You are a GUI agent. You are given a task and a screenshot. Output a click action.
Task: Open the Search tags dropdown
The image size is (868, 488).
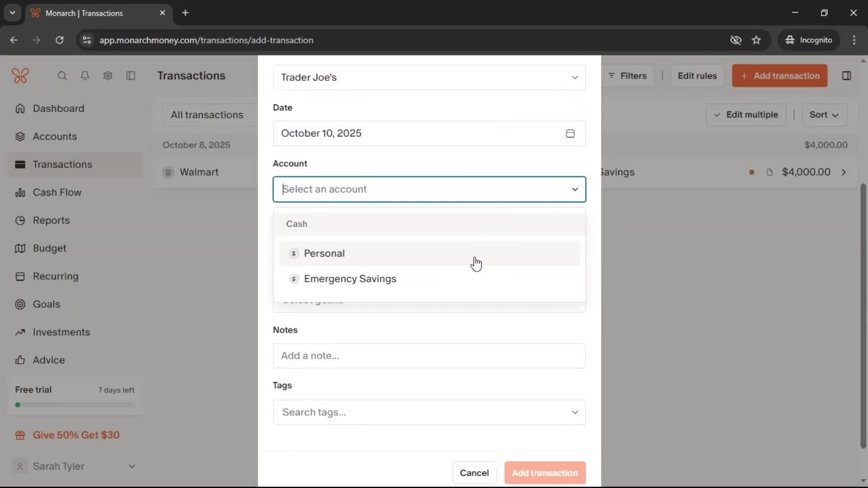575,412
